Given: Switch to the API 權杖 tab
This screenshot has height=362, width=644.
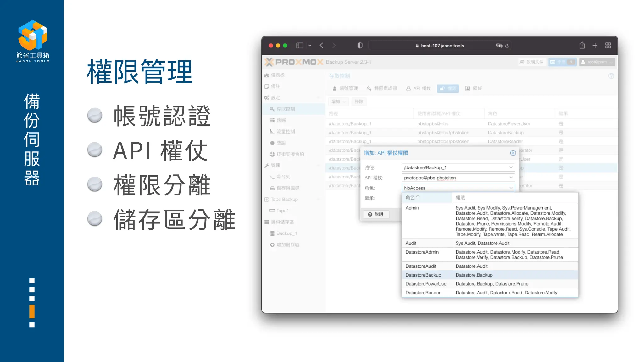Looking at the screenshot, I should click(x=418, y=89).
